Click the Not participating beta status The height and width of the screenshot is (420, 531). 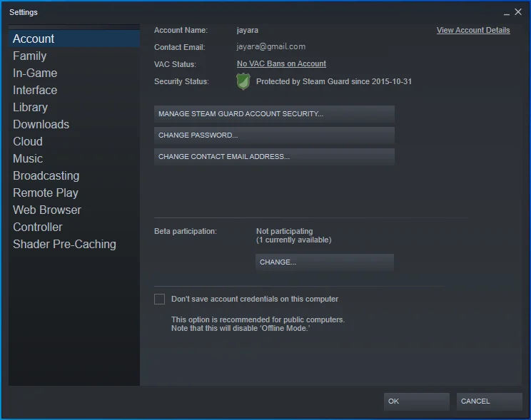point(285,231)
